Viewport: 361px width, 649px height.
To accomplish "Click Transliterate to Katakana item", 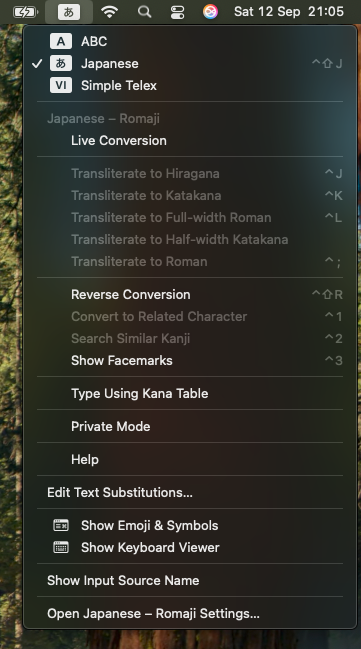I will click(x=190, y=195).
